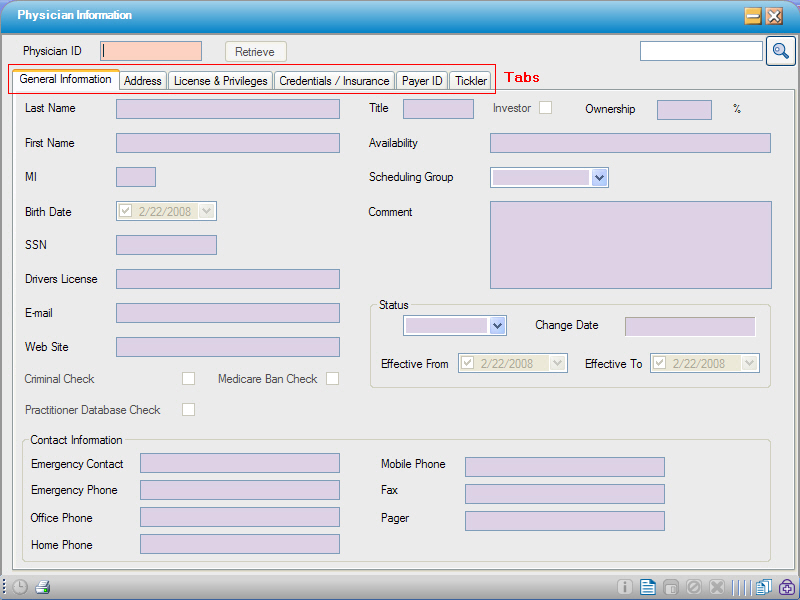
Task: Check the Medicare Ban Check box
Action: pyautogui.click(x=332, y=378)
